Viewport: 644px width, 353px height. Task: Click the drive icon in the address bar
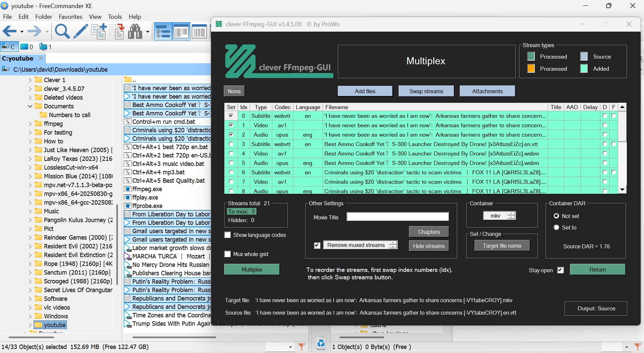[x=6, y=69]
